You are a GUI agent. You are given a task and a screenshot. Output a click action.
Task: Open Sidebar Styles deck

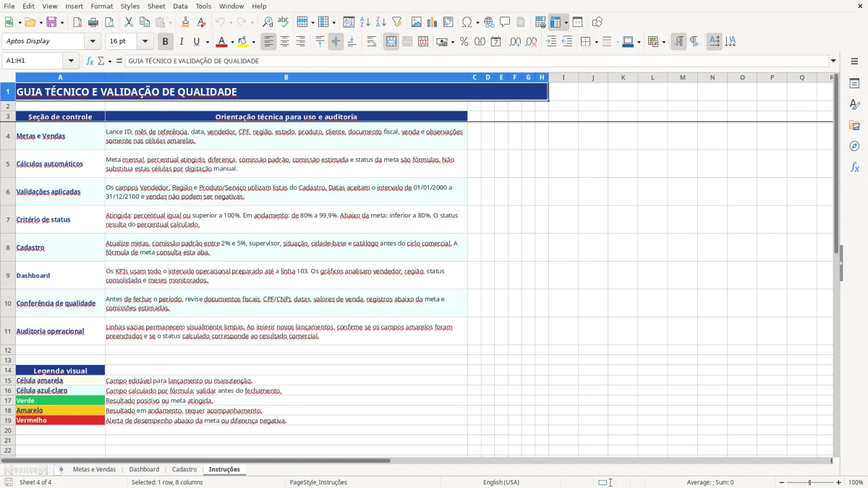coord(854,105)
